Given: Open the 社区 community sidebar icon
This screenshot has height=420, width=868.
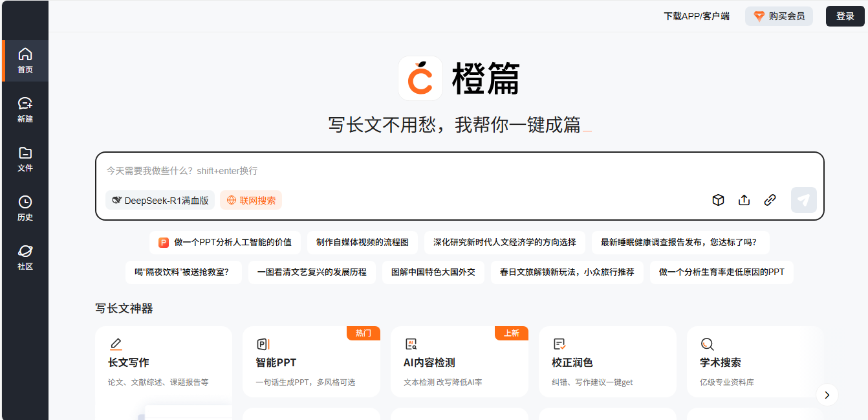Looking at the screenshot, I should pos(25,251).
